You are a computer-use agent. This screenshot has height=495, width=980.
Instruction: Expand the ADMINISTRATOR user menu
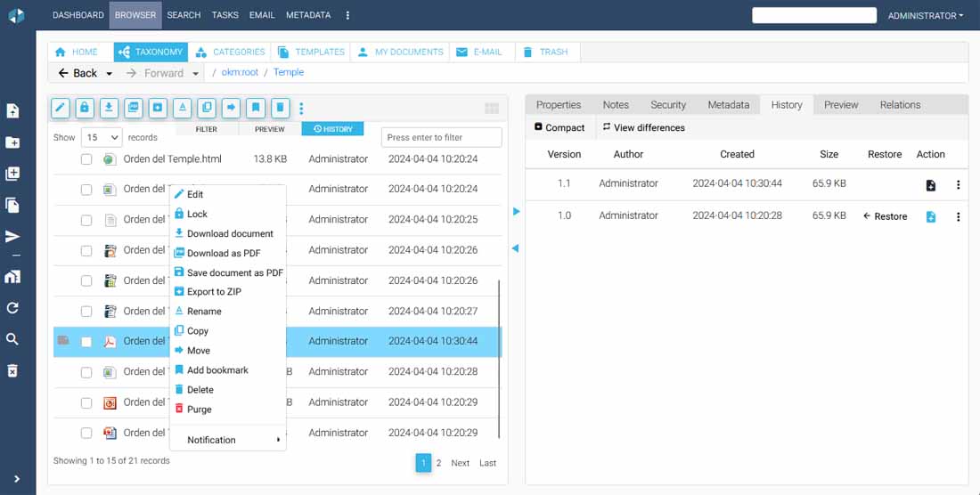click(x=925, y=15)
